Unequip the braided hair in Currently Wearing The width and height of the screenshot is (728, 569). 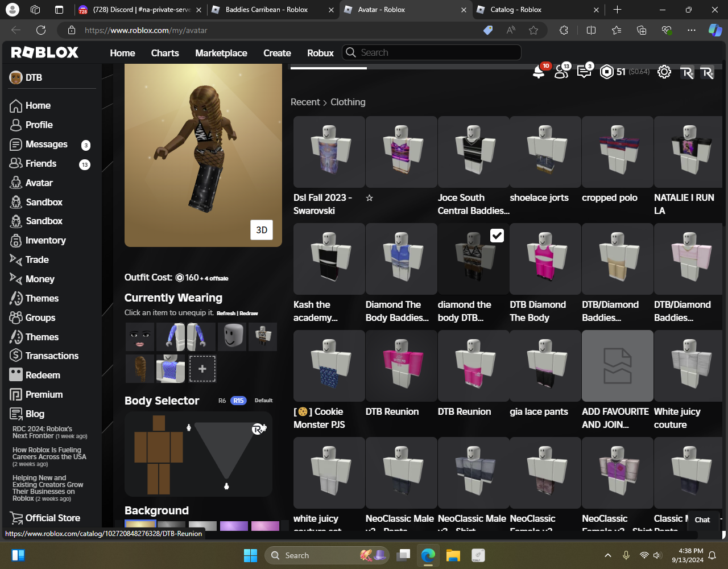click(139, 369)
